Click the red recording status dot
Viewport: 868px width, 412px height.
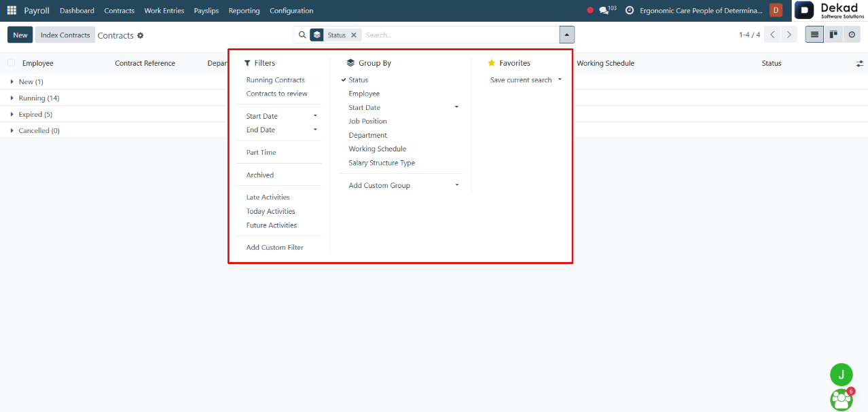point(590,10)
